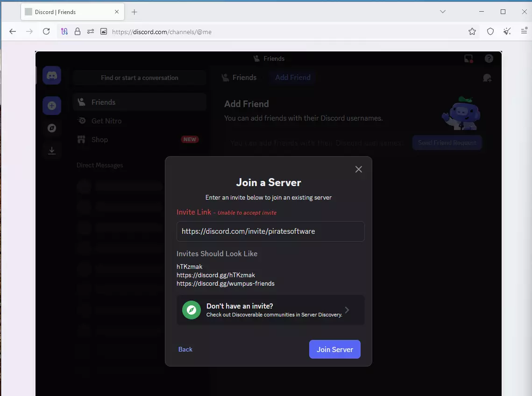
Task: Click Send Friend Request button
Action: (x=447, y=143)
